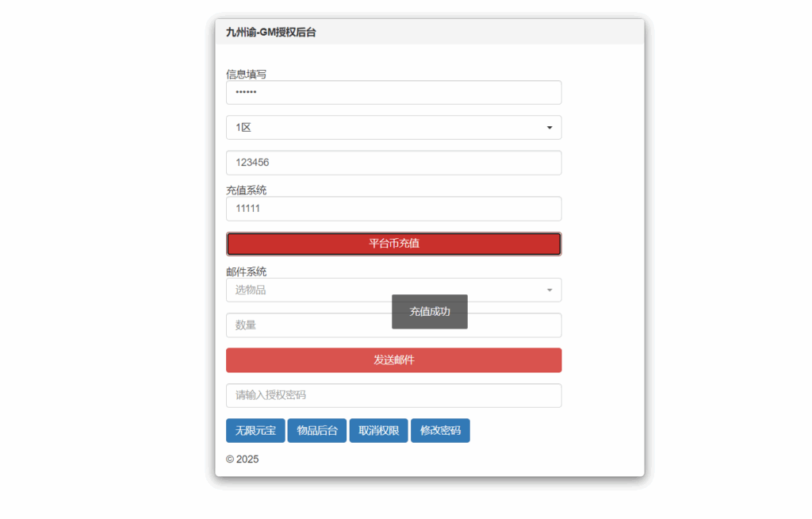
Task: Open the 选物品 item picker dropdown
Action: (x=393, y=290)
